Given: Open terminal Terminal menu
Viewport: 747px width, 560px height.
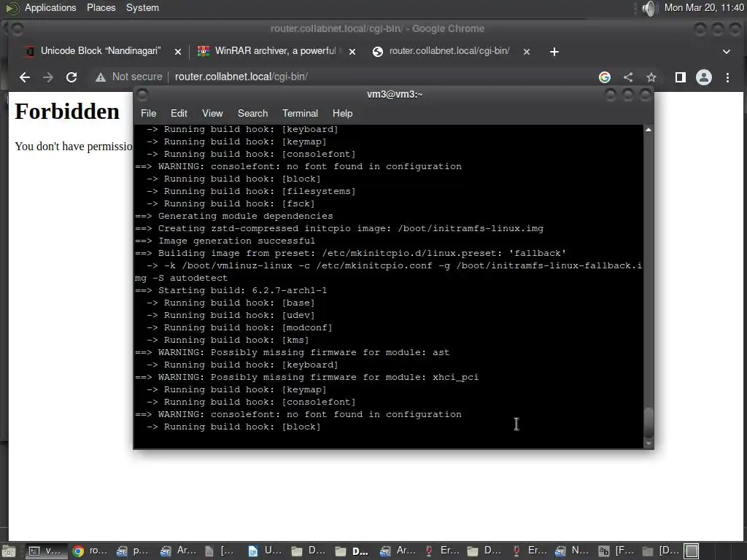Looking at the screenshot, I should point(300,113).
